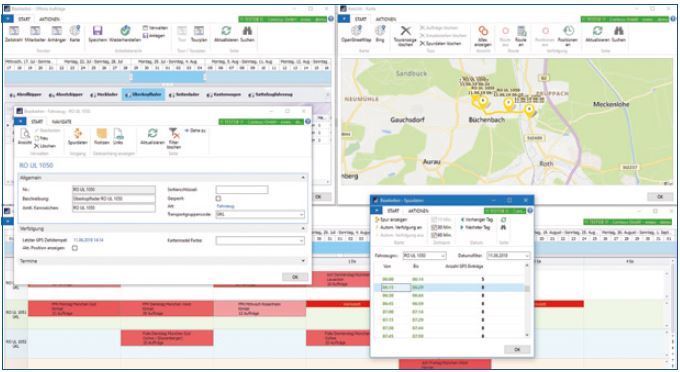Click Spurdaten icon in vehicle card
This screenshot has height=372, width=680.
78,137
